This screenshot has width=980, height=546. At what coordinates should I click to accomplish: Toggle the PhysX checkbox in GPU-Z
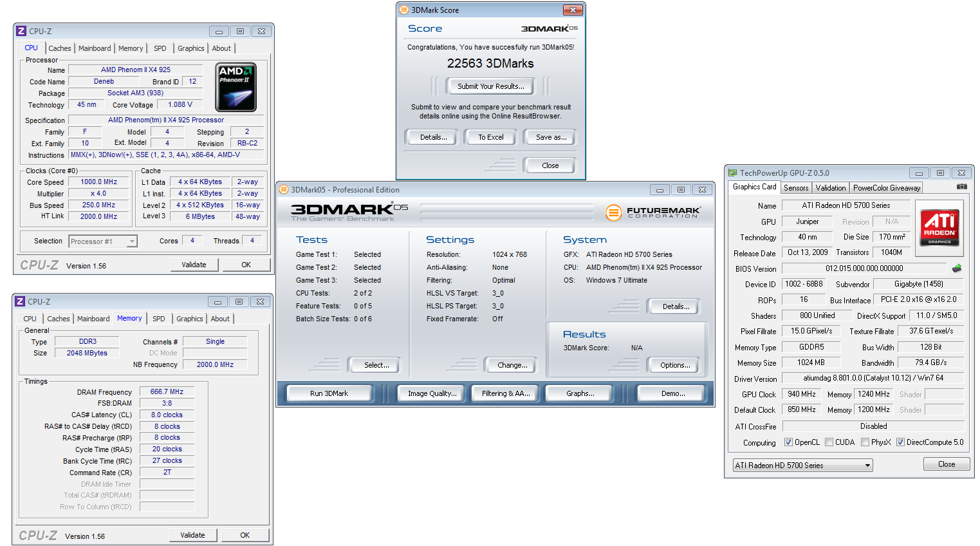click(865, 442)
